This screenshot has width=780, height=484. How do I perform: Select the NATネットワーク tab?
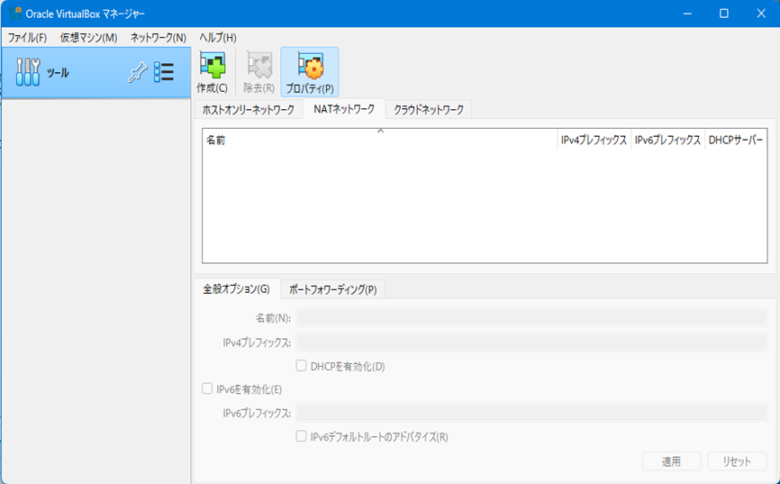[344, 109]
